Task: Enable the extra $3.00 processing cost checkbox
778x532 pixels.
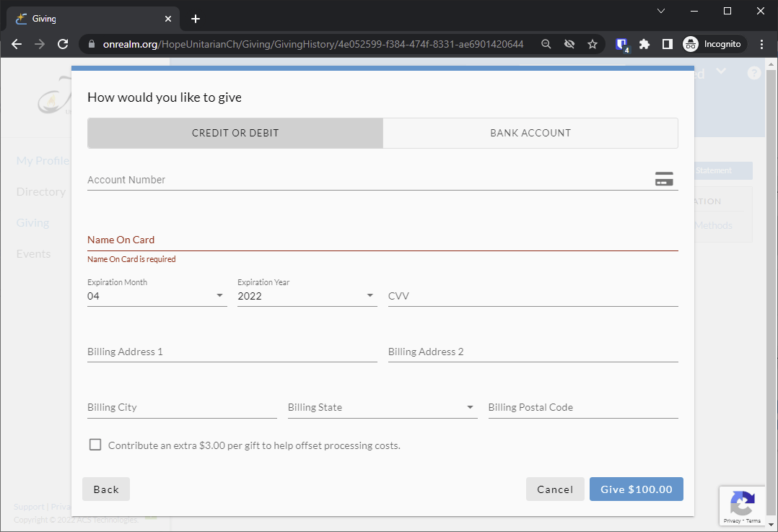Action: (95, 445)
